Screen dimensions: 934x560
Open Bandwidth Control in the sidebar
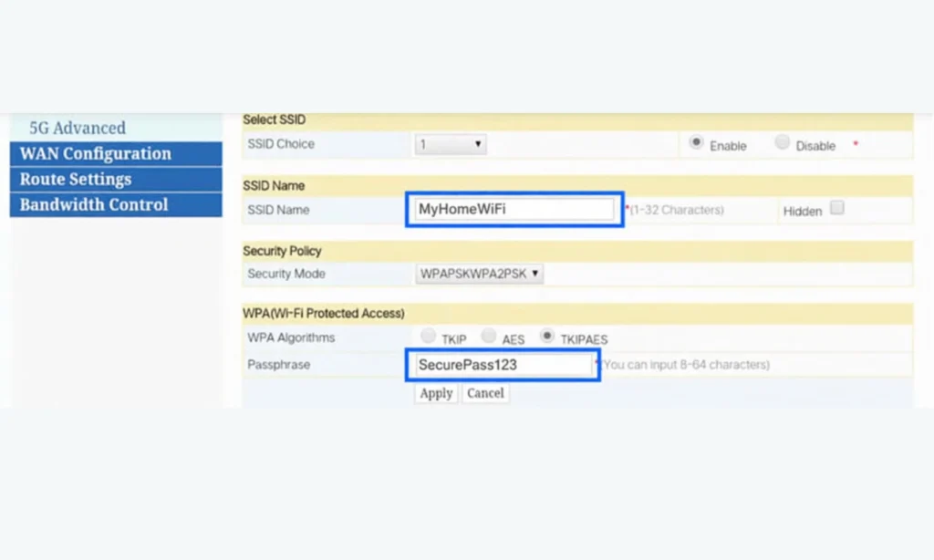pyautogui.click(x=94, y=204)
